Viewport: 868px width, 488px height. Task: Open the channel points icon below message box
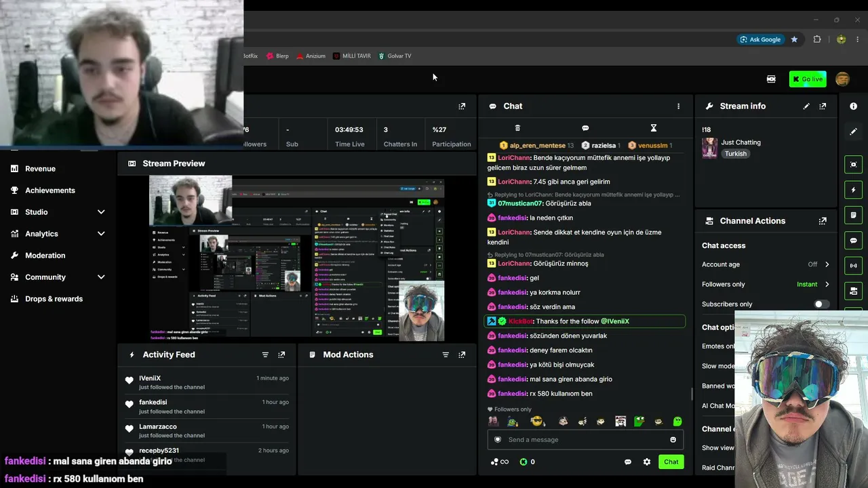click(499, 462)
